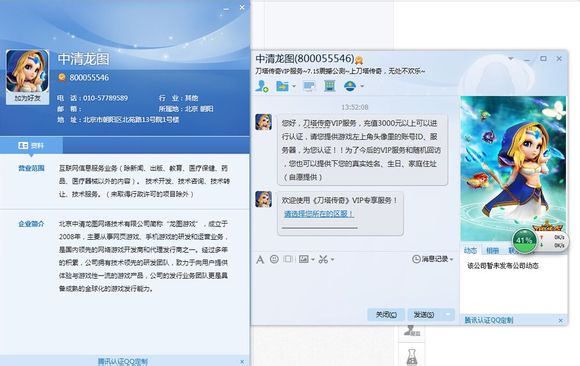Viewport: 580px width, 366px height.
Task: Click the certification medal beside chat title
Action: click(x=359, y=59)
